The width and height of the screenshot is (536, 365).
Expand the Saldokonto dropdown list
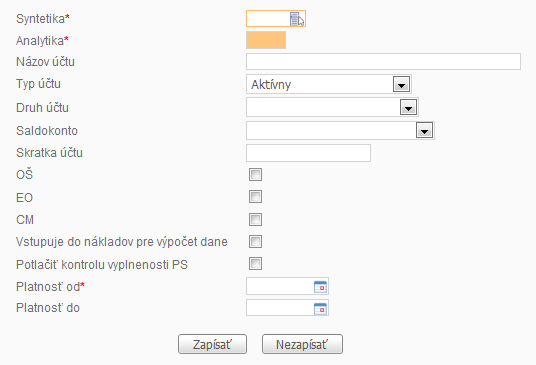(x=424, y=130)
